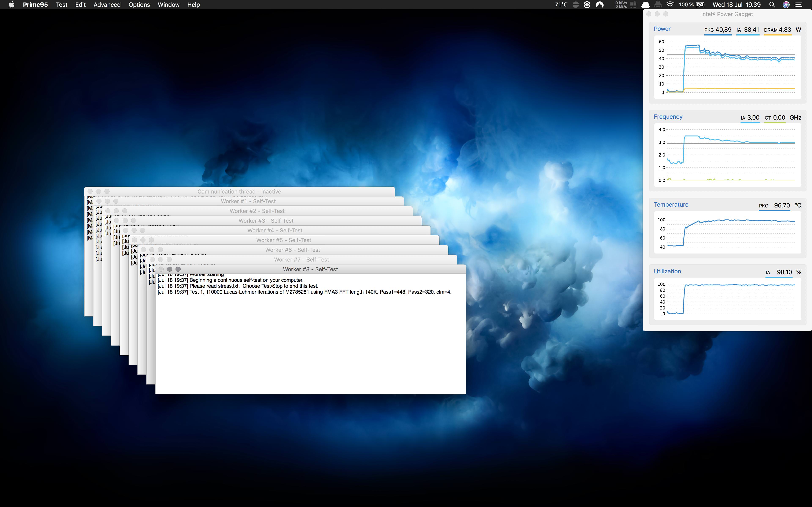
Task: Click the 71°C temperature monitor item
Action: (561, 5)
